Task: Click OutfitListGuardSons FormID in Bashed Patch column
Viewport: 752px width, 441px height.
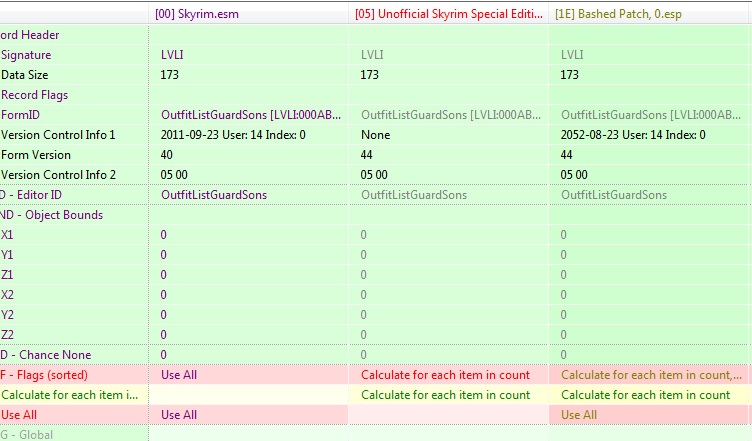Action: click(x=651, y=115)
